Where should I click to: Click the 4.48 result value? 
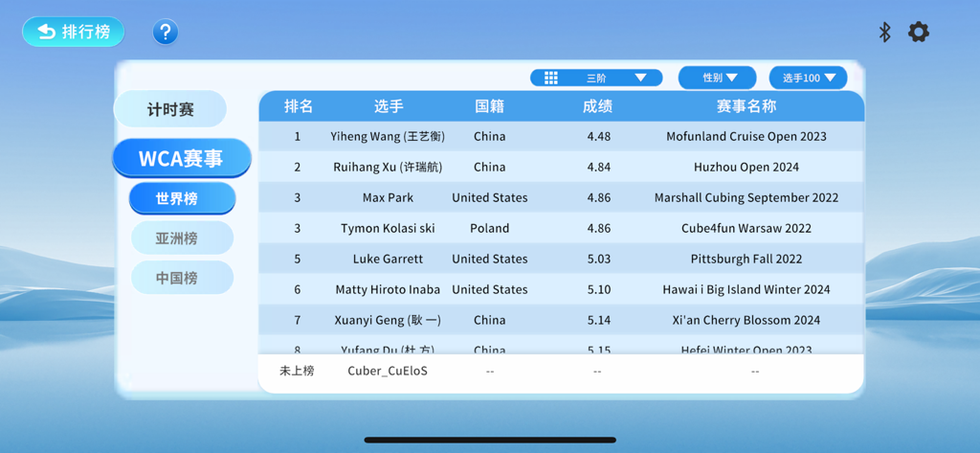599,136
